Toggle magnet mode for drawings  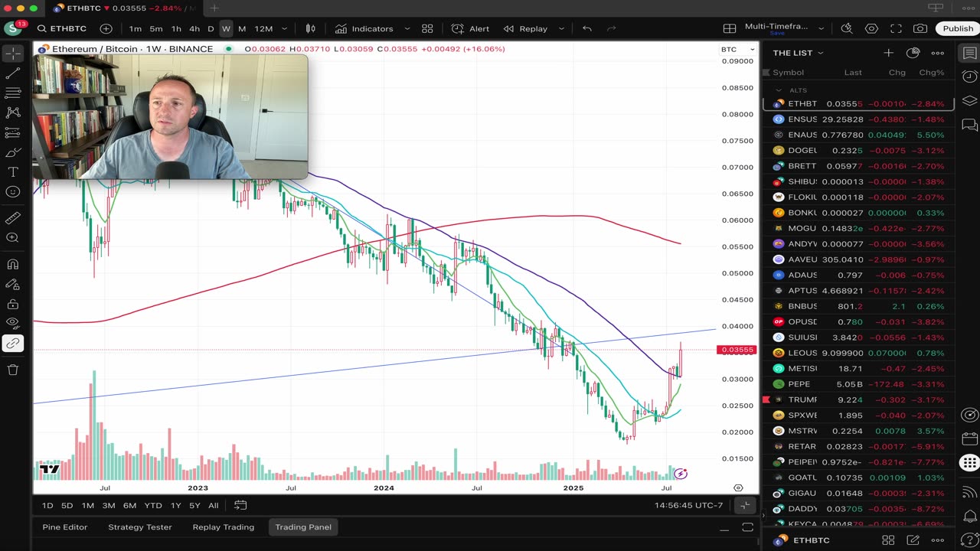[13, 265]
